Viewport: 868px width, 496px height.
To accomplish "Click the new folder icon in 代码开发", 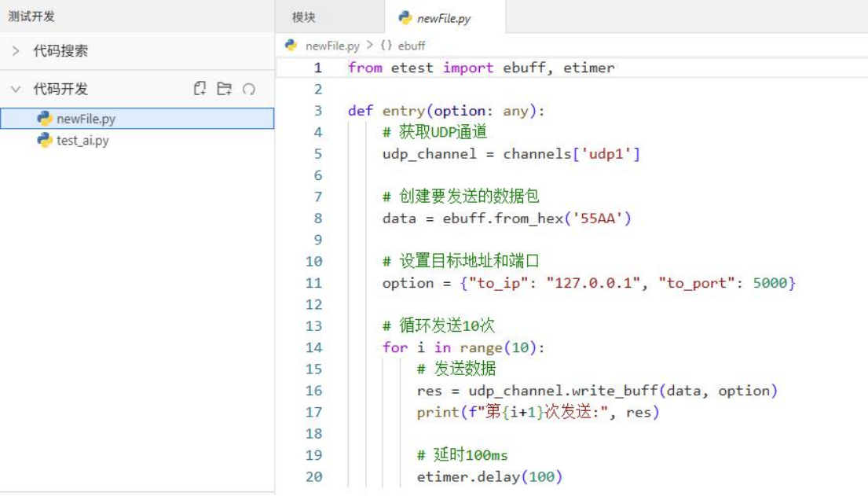I will coord(224,88).
